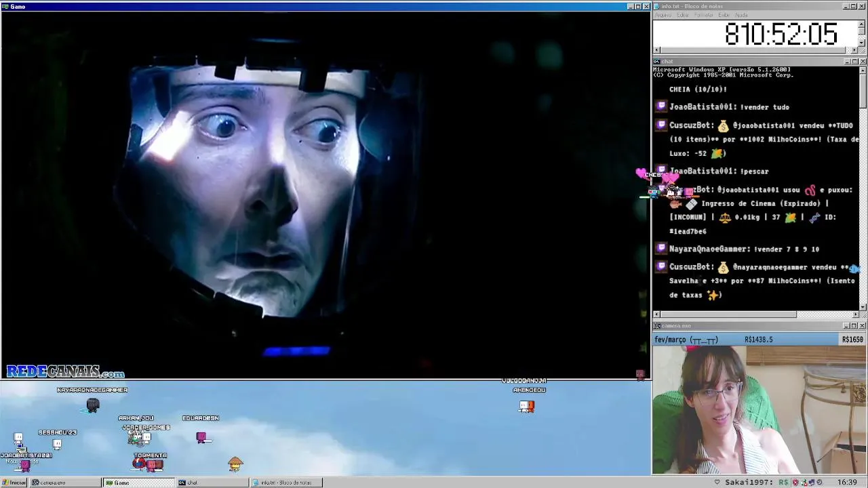Click Bloco de notas title bar icon
Screen dimensions: 868x488
[657, 6]
